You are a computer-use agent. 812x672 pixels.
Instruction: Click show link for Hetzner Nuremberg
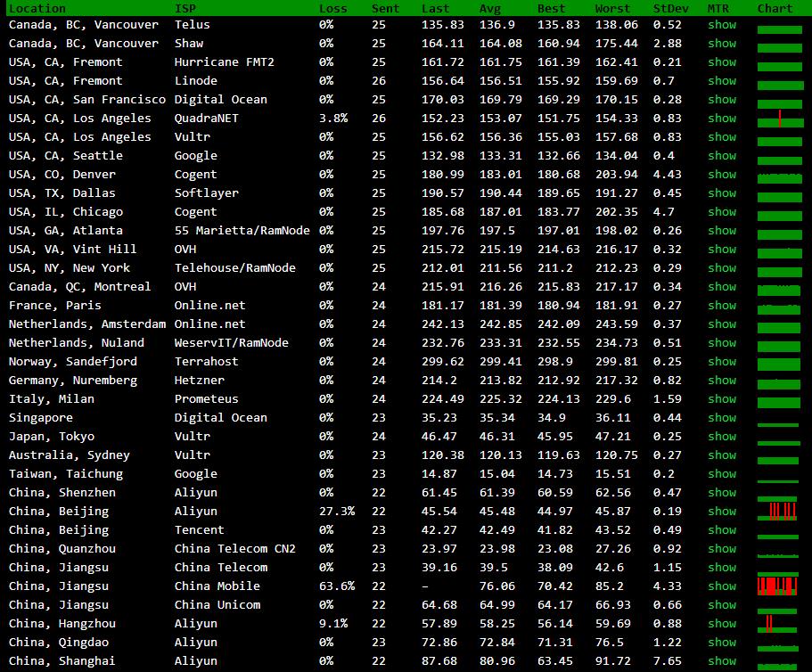(722, 381)
